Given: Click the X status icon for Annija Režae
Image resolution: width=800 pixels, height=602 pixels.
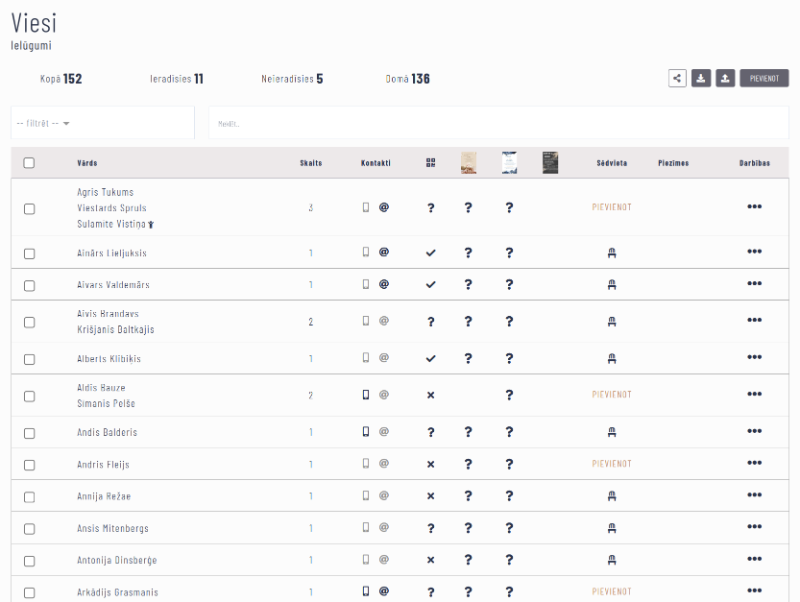Looking at the screenshot, I should click(x=430, y=496).
